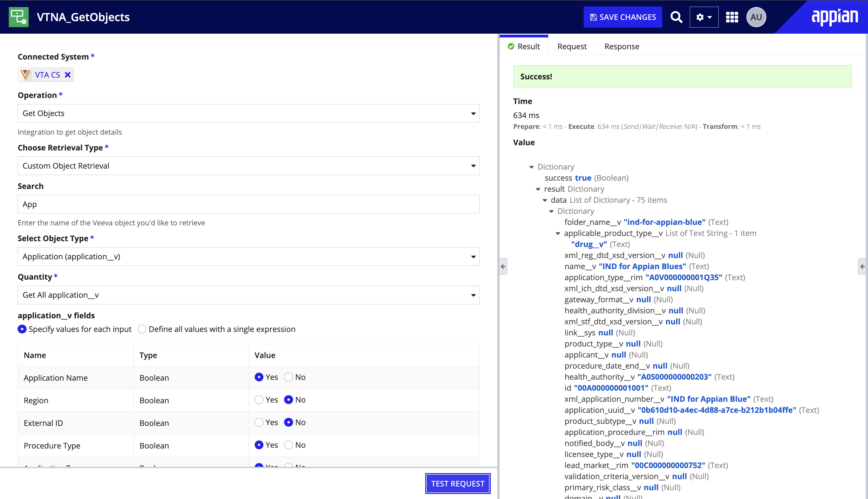Collapse left pane with the divider arrow

click(503, 266)
